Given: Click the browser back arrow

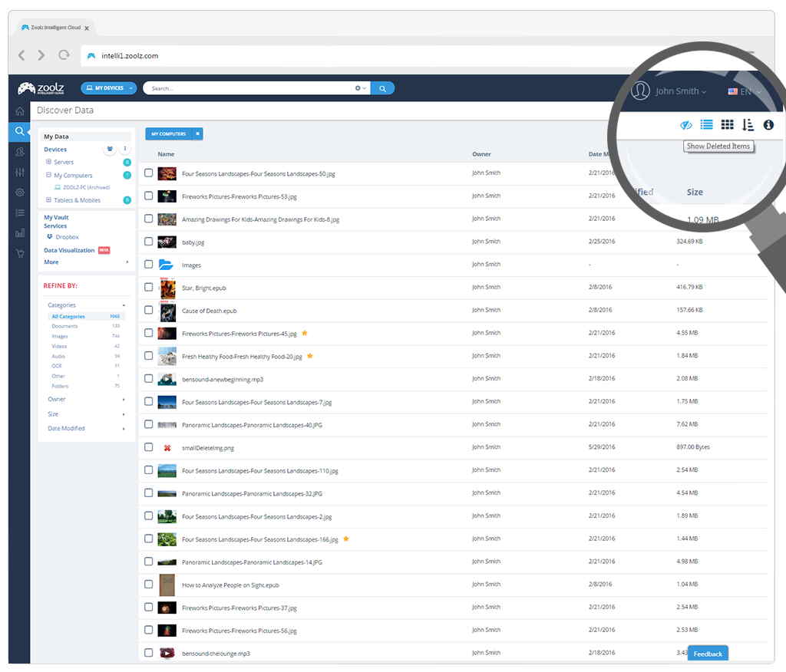Looking at the screenshot, I should pos(21,55).
